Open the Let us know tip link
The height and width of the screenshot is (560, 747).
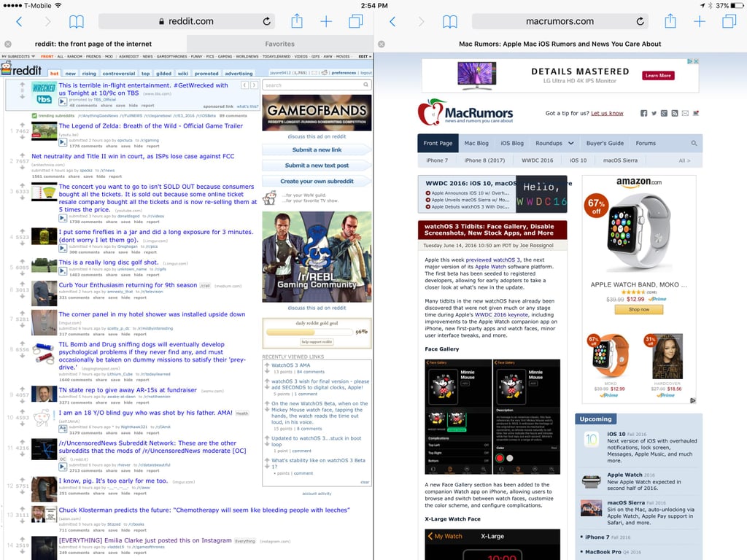click(x=607, y=113)
